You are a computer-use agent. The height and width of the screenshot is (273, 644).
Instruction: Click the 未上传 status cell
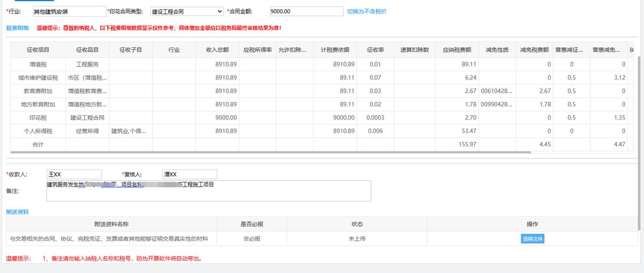click(357, 239)
